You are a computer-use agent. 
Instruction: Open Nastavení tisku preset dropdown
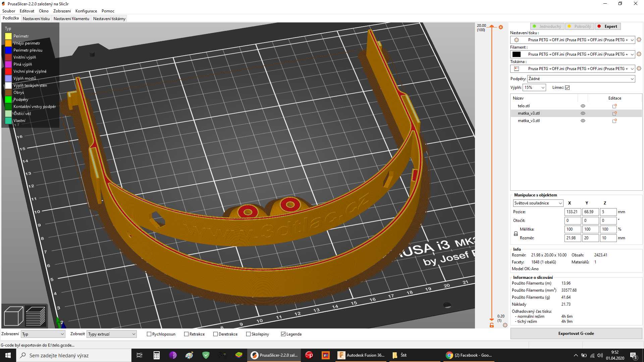point(573,40)
